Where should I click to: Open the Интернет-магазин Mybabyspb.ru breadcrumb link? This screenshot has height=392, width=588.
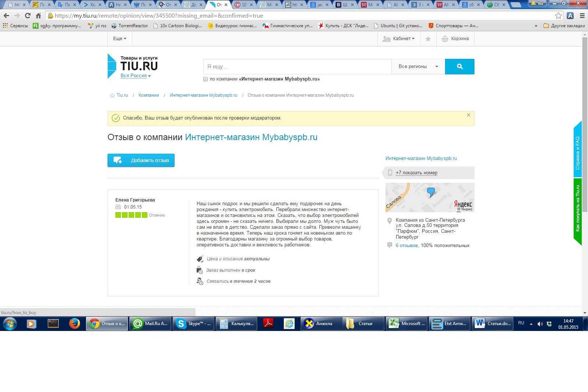tap(204, 95)
